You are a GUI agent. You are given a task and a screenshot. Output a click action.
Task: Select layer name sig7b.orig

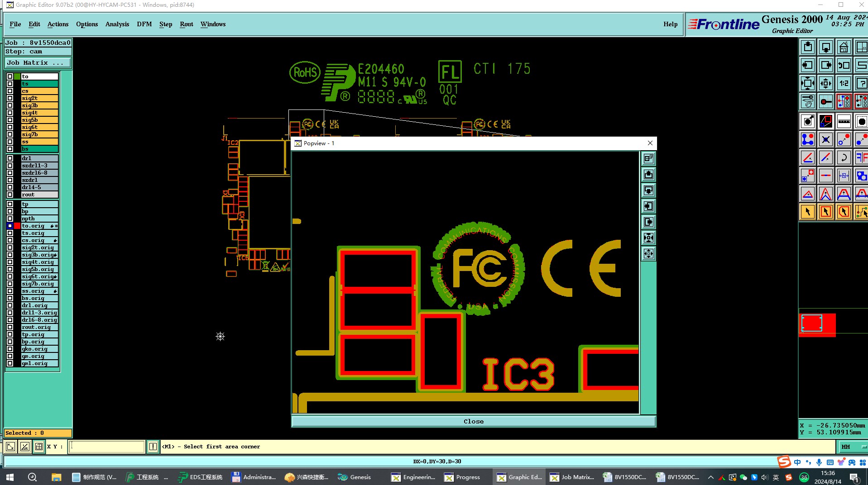(40, 284)
